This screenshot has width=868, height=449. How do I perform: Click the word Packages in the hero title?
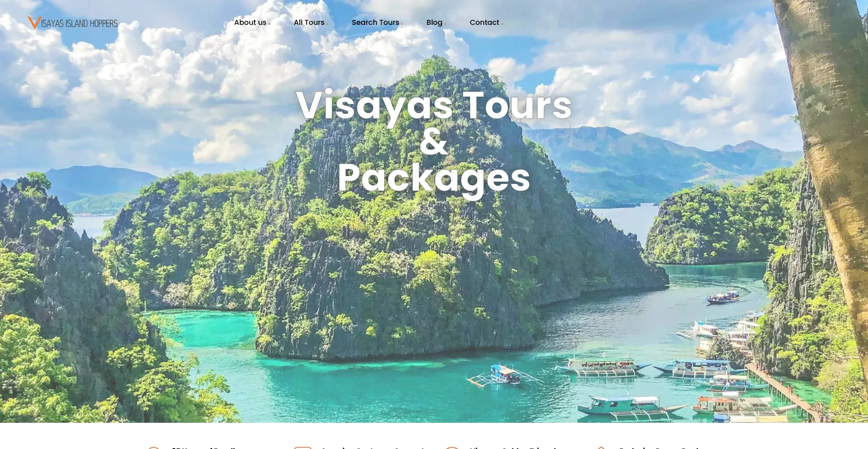pos(434,179)
